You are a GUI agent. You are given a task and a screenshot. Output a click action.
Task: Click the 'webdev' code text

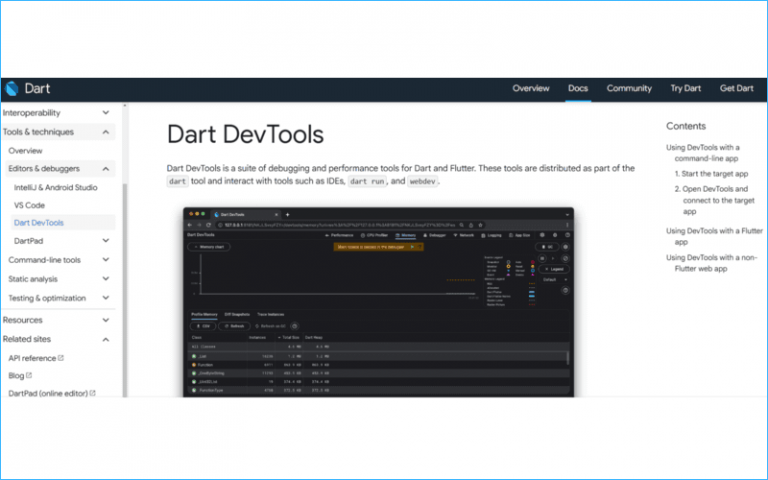(x=422, y=181)
